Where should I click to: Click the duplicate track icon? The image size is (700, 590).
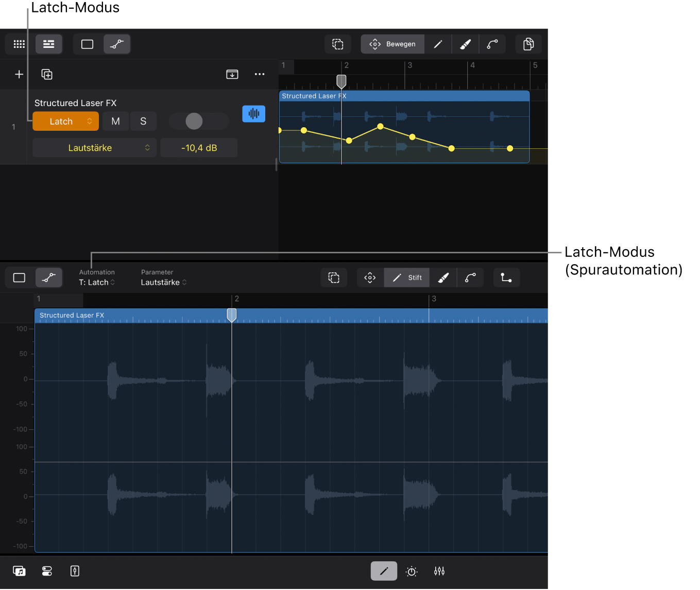(x=47, y=75)
